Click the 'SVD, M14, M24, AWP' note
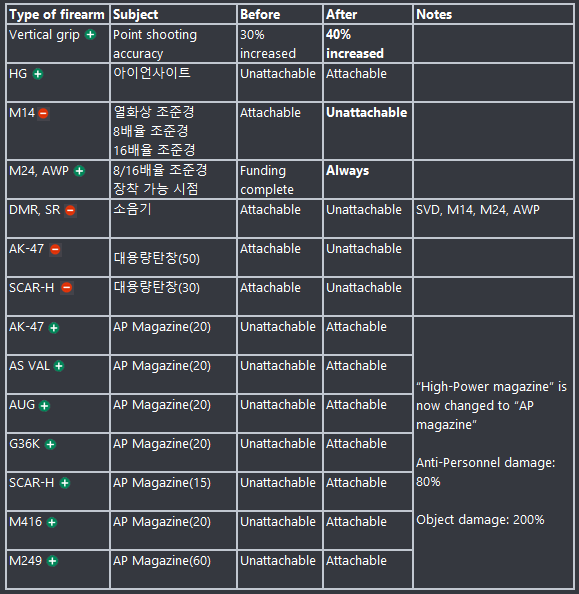Screen dimensions: 579x594 click(x=478, y=209)
